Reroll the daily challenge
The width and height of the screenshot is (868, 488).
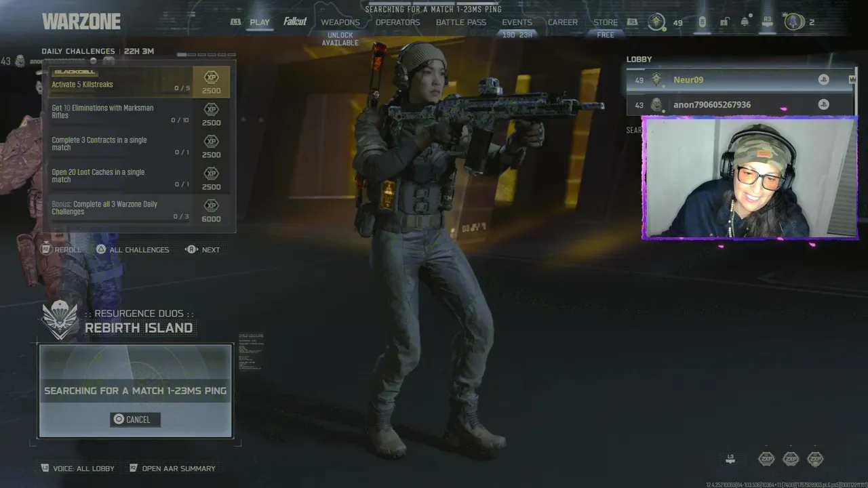click(x=62, y=249)
